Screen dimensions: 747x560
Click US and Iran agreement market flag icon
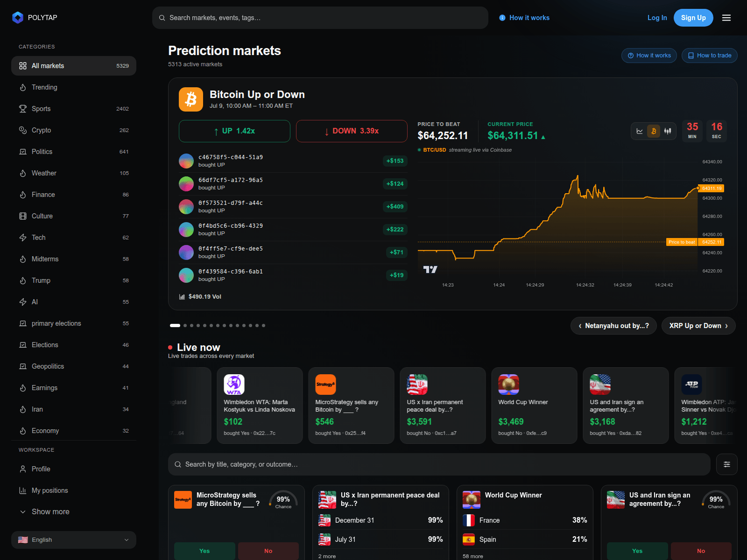(616, 500)
